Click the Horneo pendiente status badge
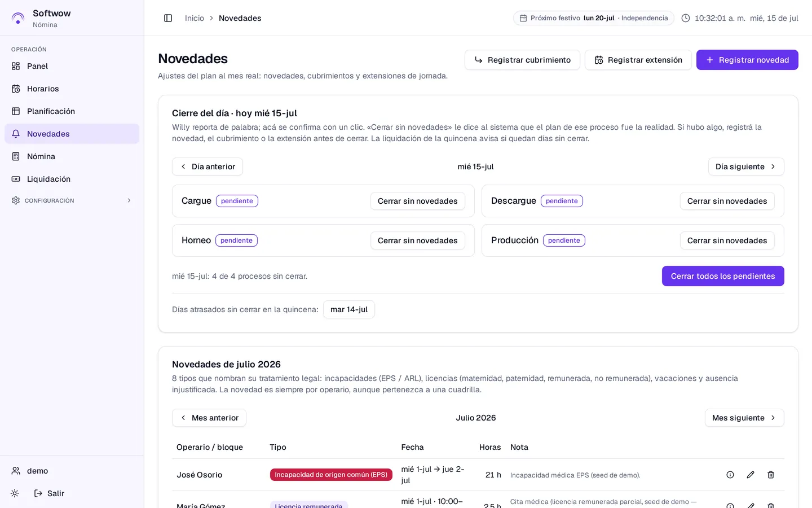This screenshot has height=508, width=812. (x=236, y=240)
